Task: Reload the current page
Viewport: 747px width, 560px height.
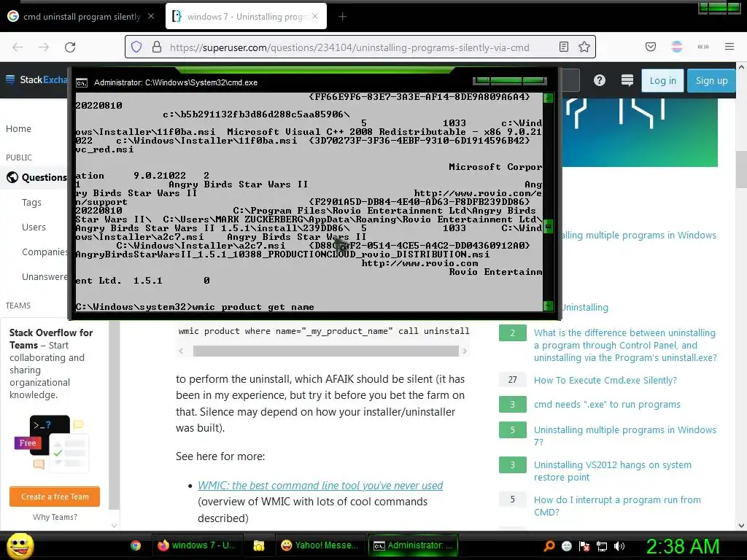Action: (x=70, y=47)
